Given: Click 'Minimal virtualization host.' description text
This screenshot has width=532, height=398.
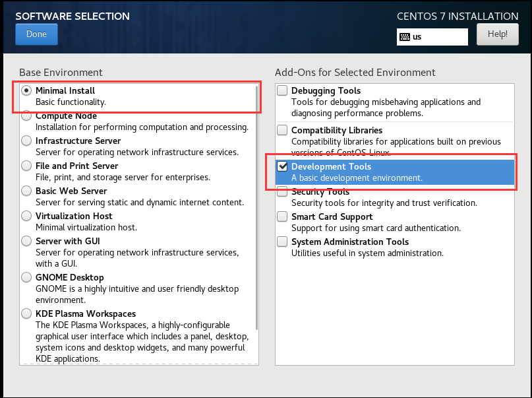Looking at the screenshot, I should [86, 227].
